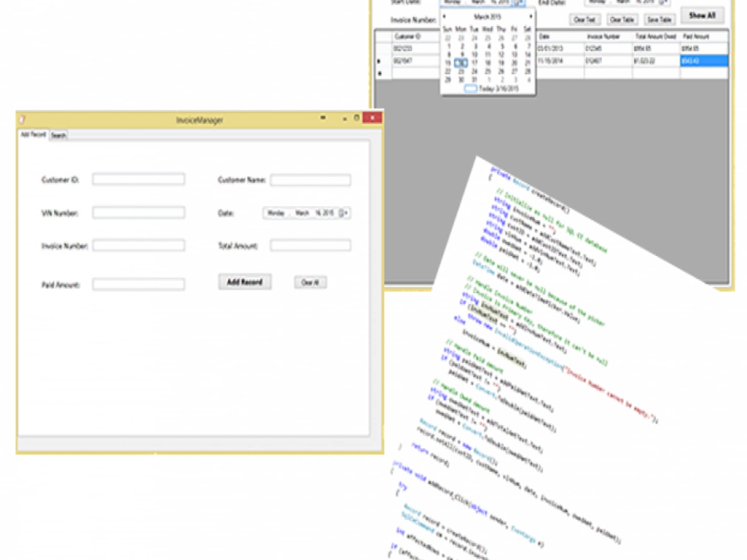Screen dimensions: 747x560
Task: Select the highlighted Paid Amount table cell
Action: point(704,61)
